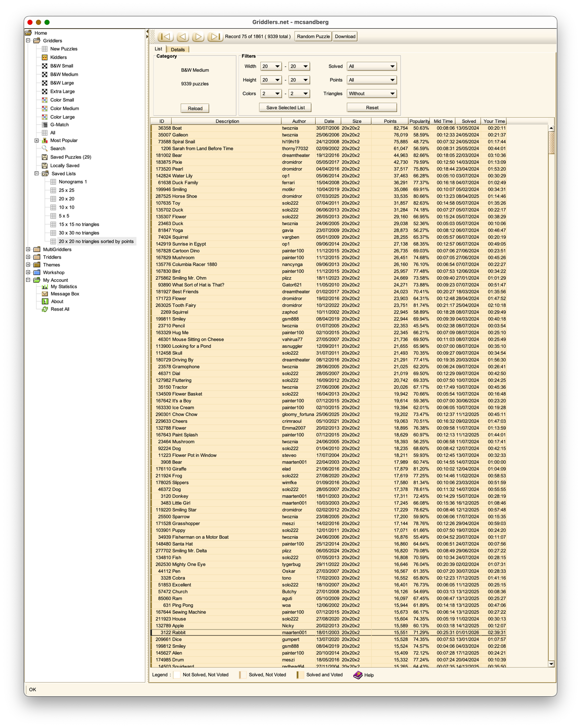Go to the previous record

click(182, 36)
